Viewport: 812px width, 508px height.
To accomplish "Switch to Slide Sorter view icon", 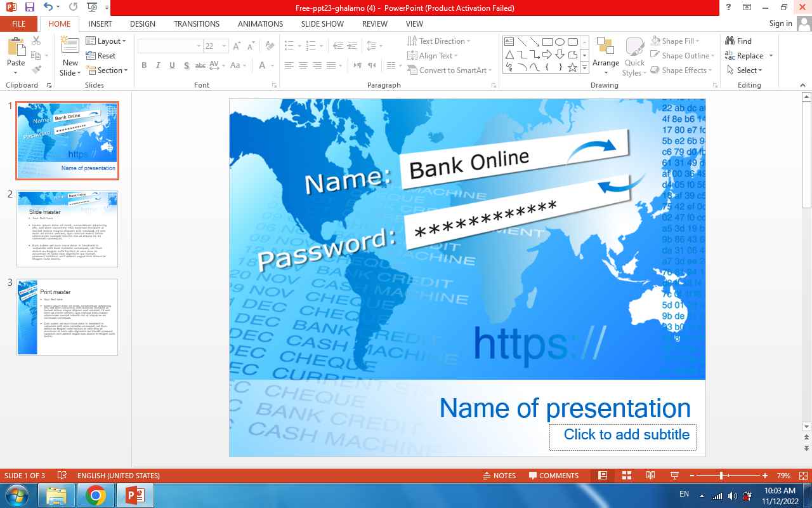I will (x=626, y=476).
